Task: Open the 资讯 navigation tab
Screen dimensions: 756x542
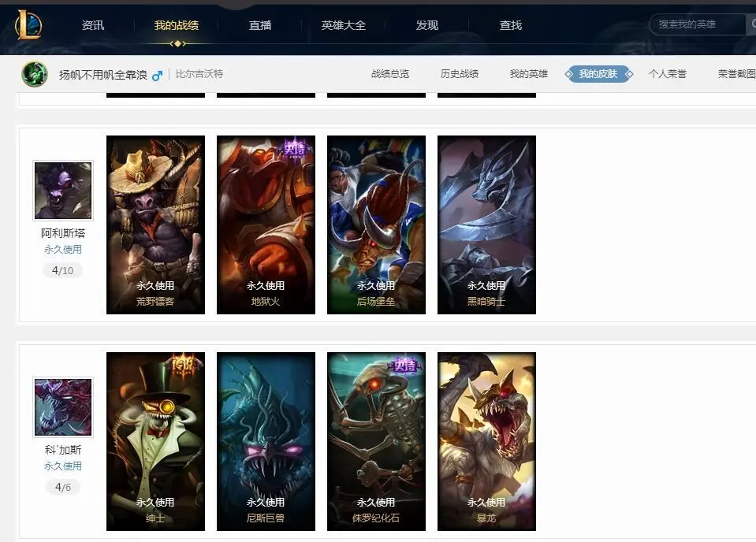Action: pos(93,25)
